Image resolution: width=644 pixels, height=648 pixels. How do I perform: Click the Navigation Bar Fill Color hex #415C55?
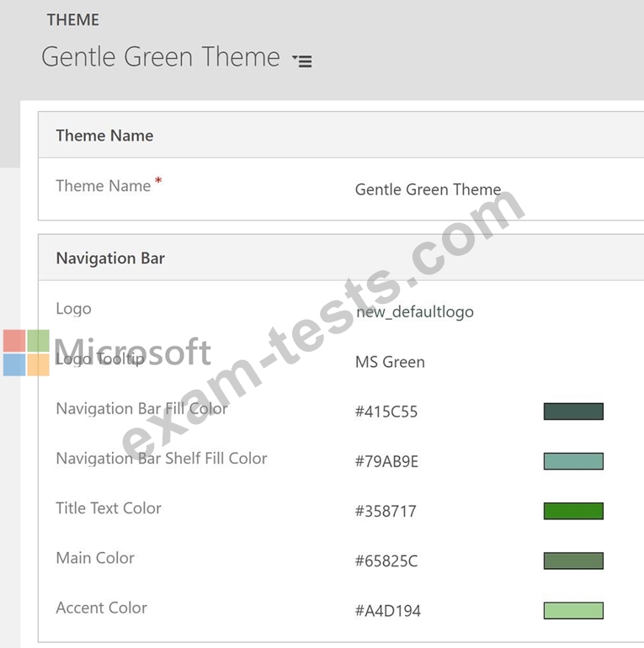pos(386,412)
